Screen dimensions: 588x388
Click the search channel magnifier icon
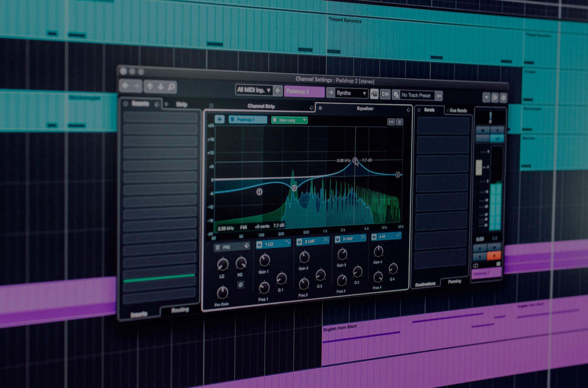pos(171,87)
